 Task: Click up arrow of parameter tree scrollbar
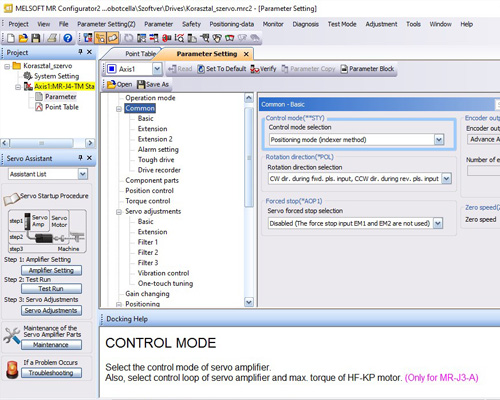point(249,98)
